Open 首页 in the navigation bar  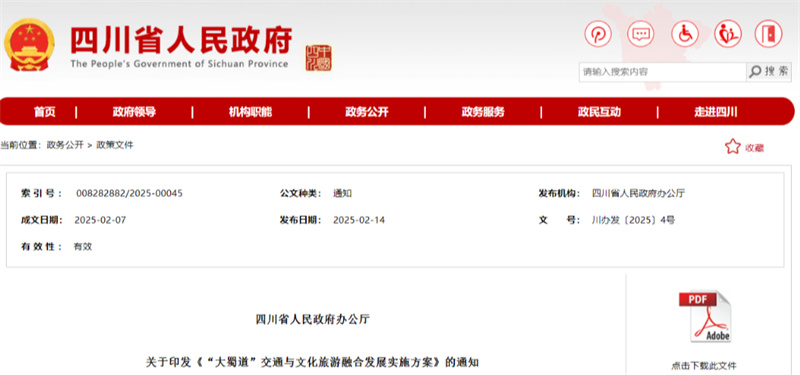point(44,112)
